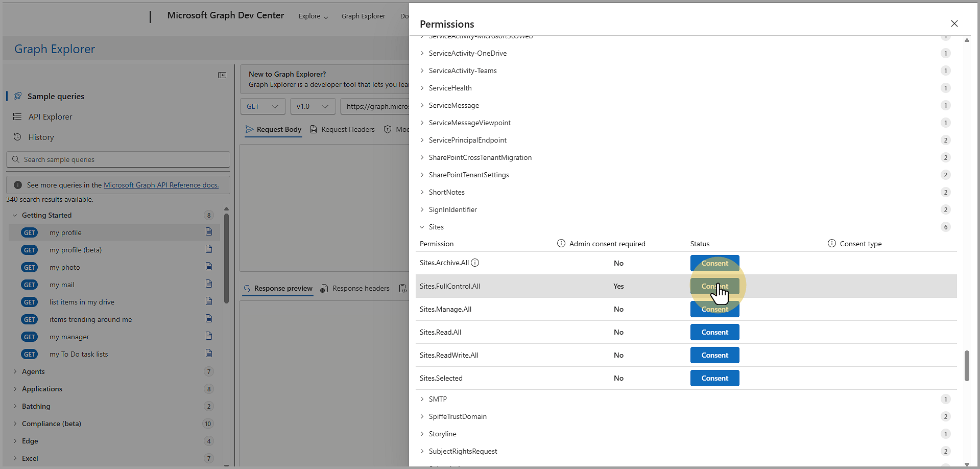Click the Search sample queries field
Image resolution: width=980 pixels, height=469 pixels.
click(x=123, y=159)
